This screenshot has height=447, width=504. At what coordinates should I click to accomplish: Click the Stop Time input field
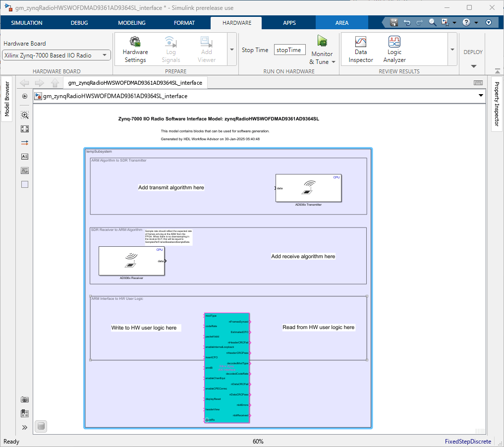pos(290,50)
